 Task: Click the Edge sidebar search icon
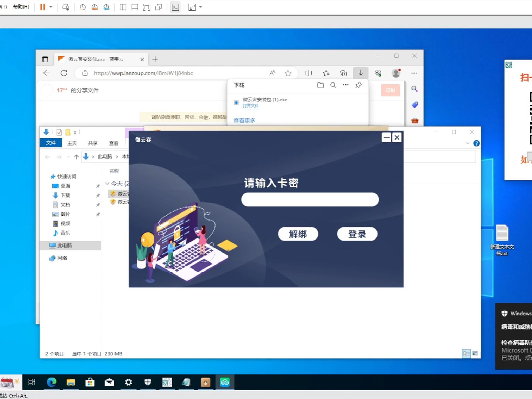click(415, 89)
